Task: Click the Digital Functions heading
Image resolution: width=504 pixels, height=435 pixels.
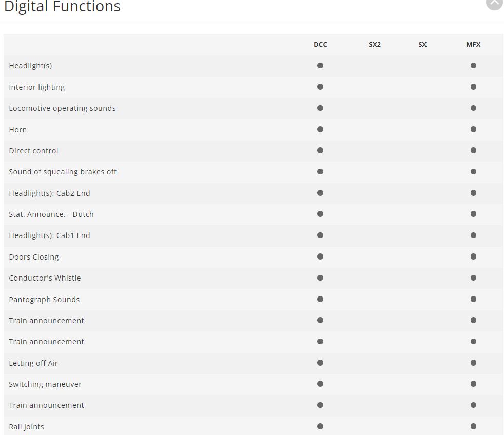Action: (62, 7)
